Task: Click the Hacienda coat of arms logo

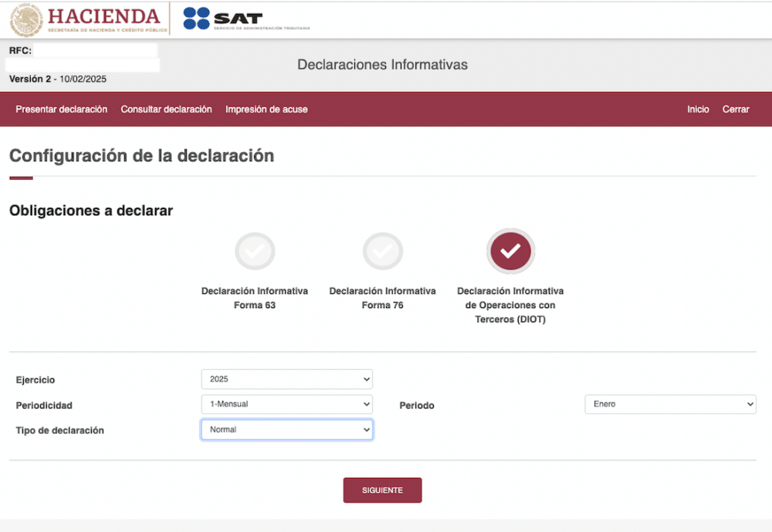Action: pyautogui.click(x=26, y=20)
